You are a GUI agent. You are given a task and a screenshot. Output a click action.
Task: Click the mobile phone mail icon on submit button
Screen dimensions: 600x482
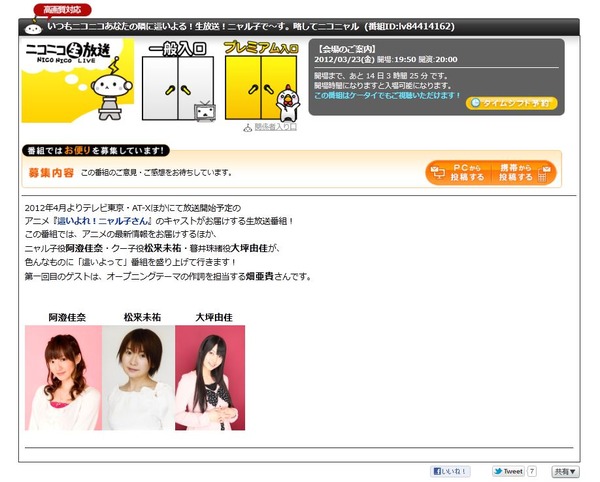point(544,174)
